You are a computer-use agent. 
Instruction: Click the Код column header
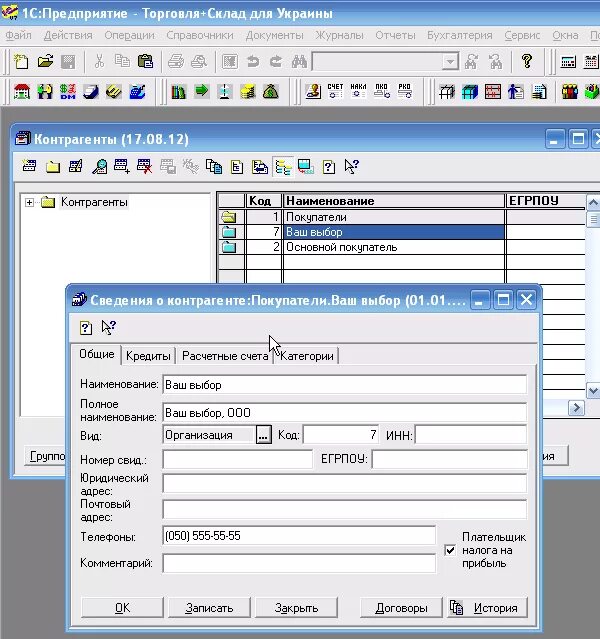(x=263, y=201)
